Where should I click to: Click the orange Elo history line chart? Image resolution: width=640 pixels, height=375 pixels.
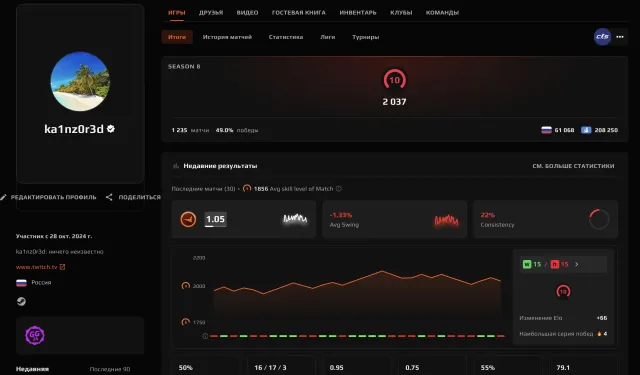(357, 282)
